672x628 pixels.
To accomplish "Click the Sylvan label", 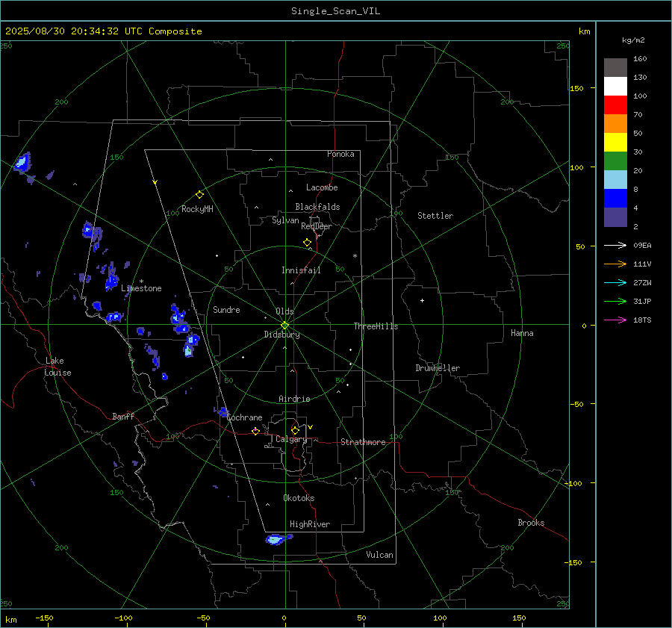I will (285, 220).
